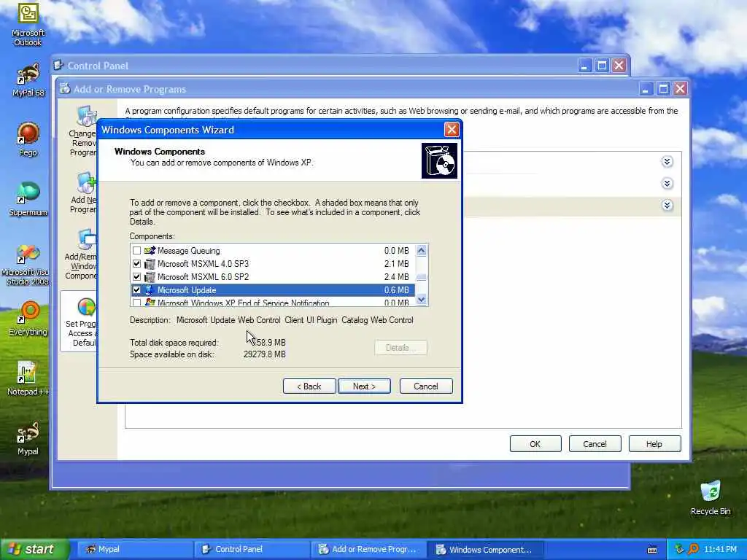
Task: Select Microsoft MSXML 4.0 SP3 row text
Action: point(203,264)
